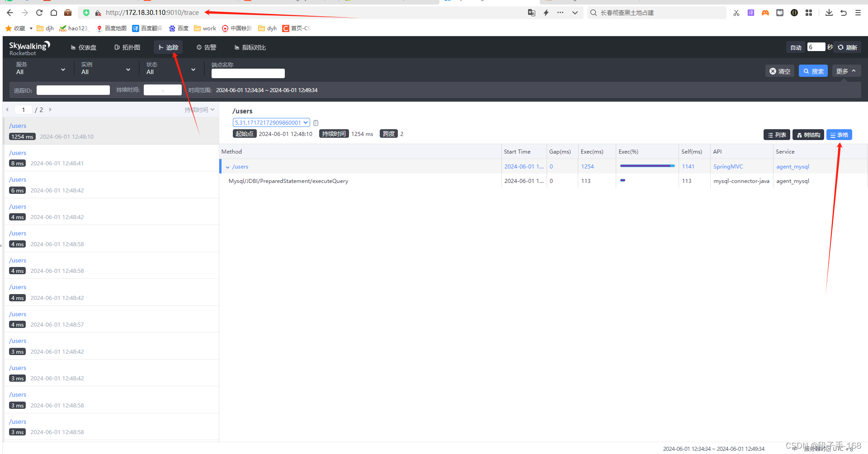Open the purple translate extension icon
868x454 pixels.
coord(751,13)
